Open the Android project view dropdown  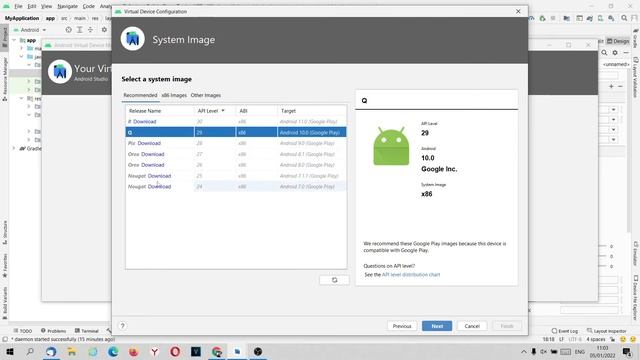(30, 30)
